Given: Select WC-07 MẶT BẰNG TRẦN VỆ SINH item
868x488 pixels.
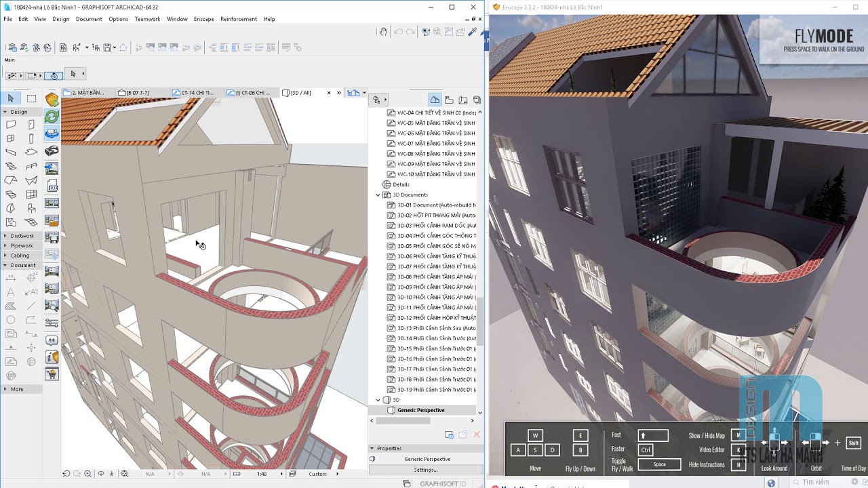Looking at the screenshot, I should [x=435, y=143].
